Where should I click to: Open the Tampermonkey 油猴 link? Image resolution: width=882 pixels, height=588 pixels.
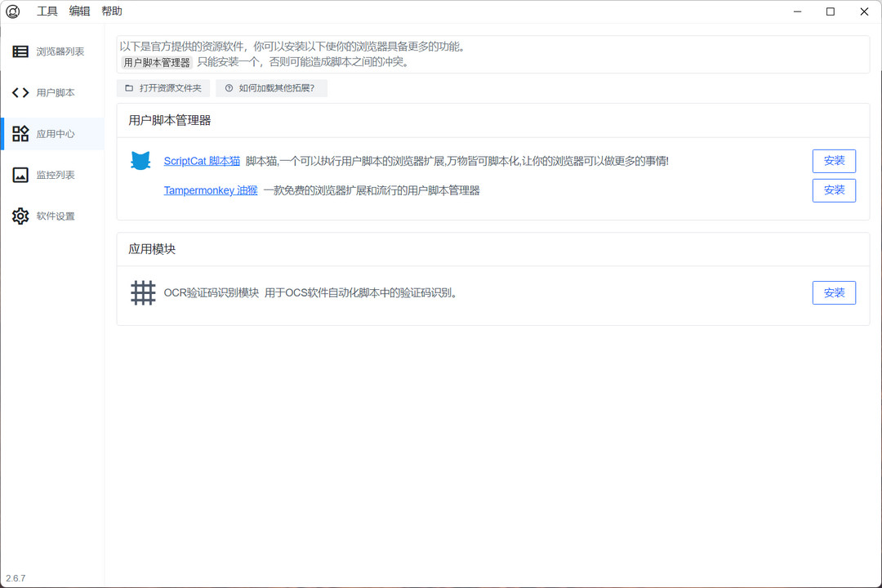211,190
